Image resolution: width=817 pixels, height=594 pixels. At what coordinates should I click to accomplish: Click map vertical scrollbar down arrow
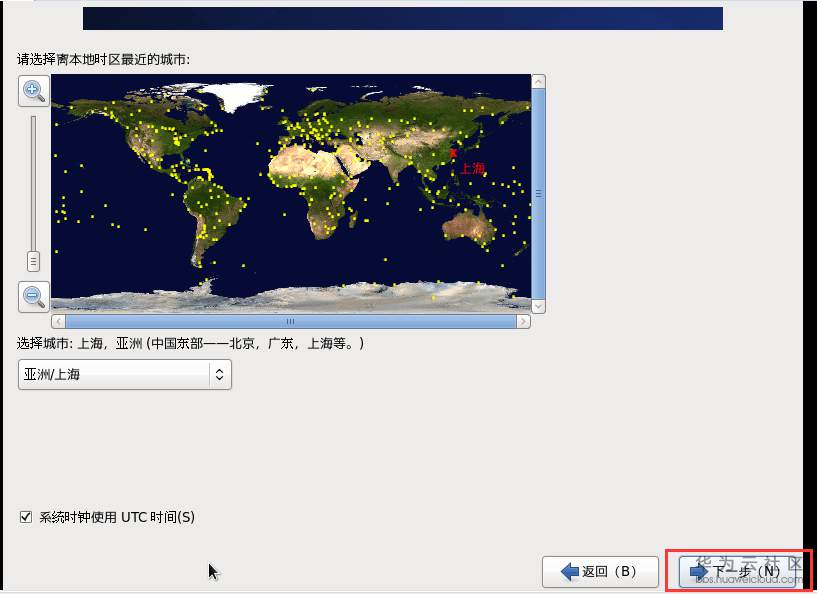point(539,306)
